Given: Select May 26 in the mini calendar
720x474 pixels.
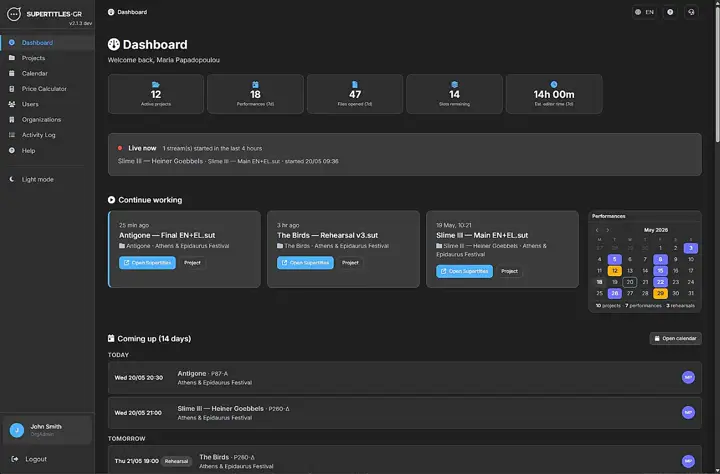Looking at the screenshot, I should click(x=614, y=293).
